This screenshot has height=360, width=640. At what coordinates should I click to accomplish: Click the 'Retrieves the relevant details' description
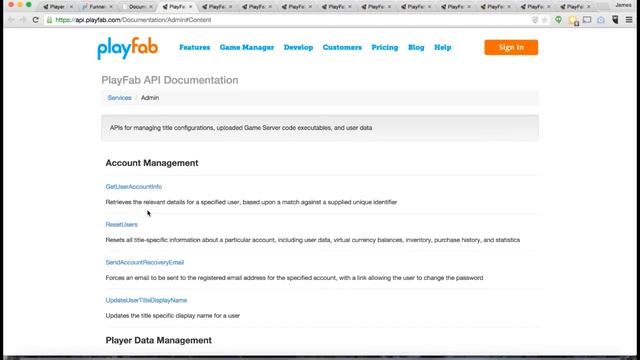click(251, 202)
